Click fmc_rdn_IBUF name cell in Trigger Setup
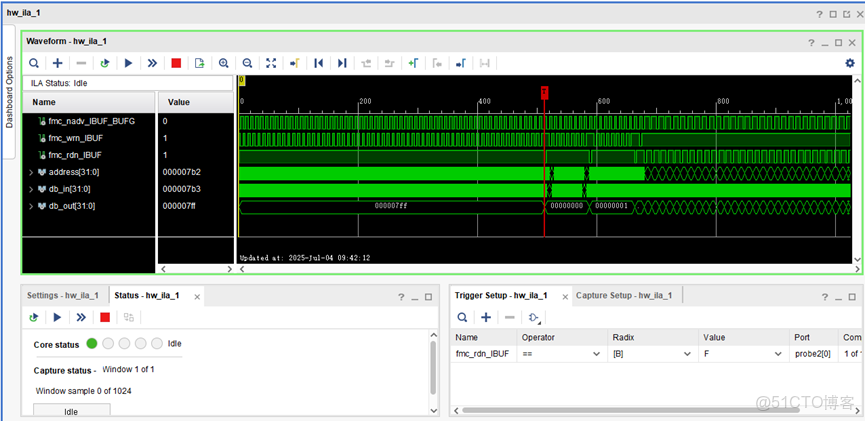Screen dimensions: 865x421 coord(483,354)
